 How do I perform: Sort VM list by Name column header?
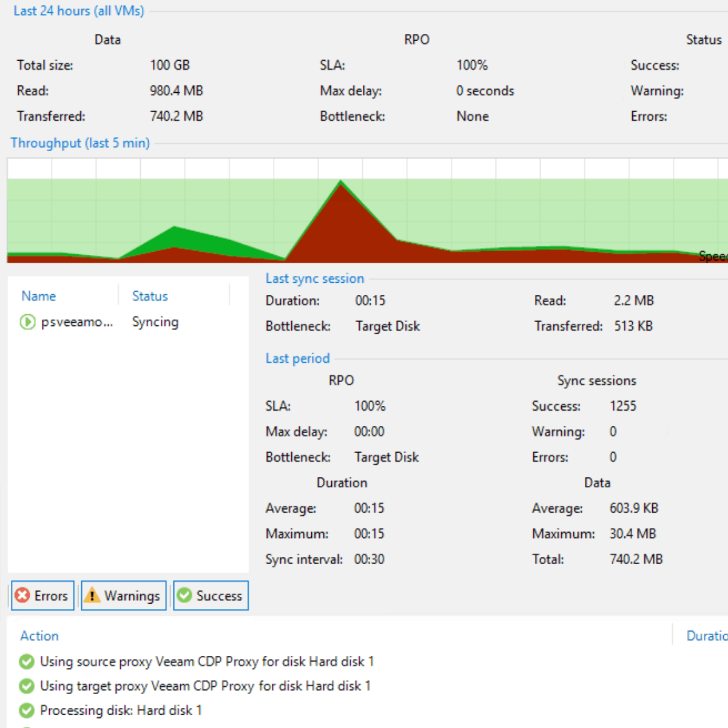tap(39, 296)
